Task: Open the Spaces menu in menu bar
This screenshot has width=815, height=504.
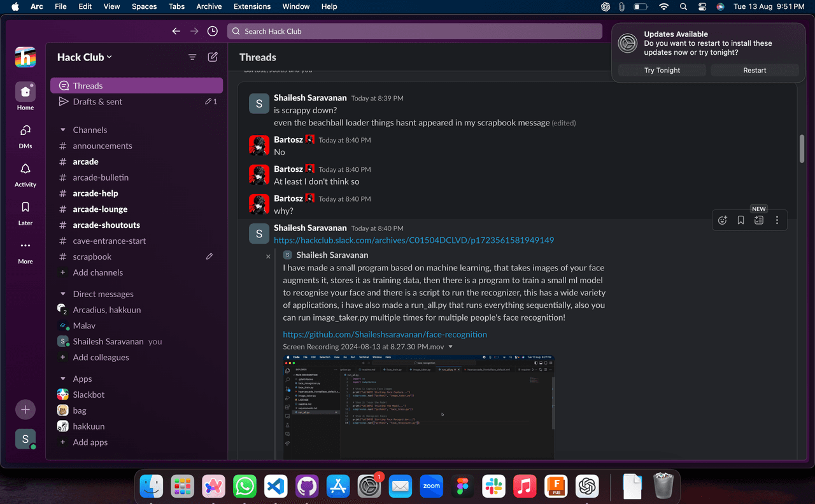Action: point(144,6)
